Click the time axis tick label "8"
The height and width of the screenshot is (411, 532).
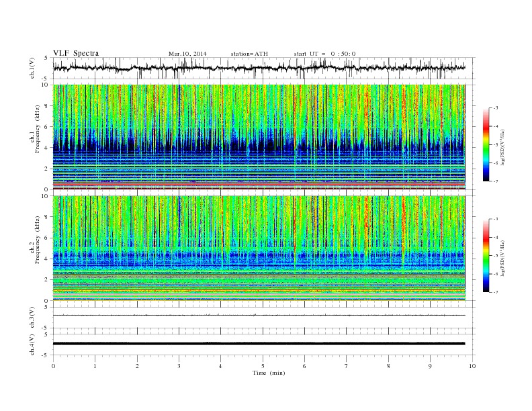(388, 366)
